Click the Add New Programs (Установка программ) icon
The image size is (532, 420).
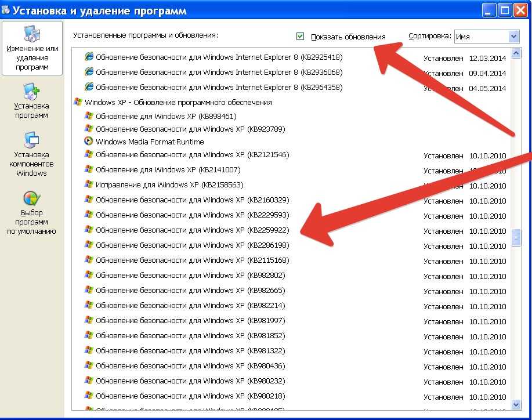(31, 92)
